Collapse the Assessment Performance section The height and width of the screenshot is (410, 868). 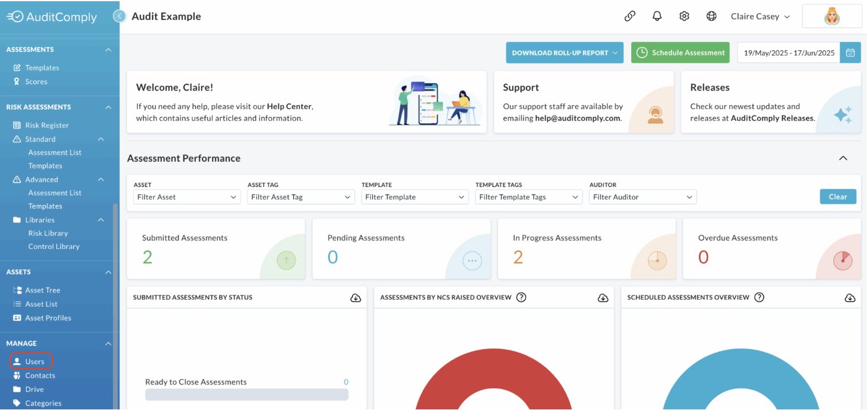843,159
